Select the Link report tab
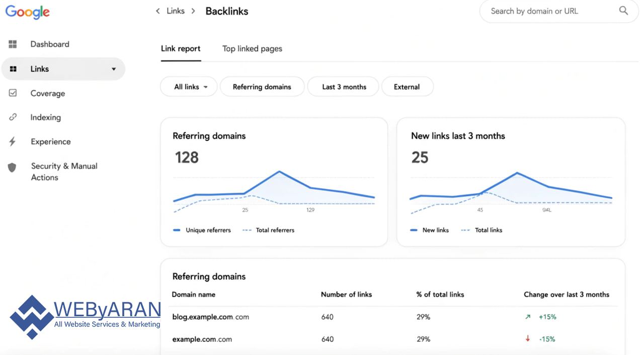 tap(181, 48)
